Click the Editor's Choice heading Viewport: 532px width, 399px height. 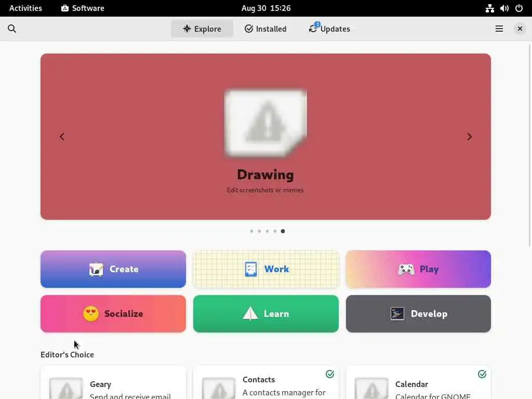(x=67, y=354)
